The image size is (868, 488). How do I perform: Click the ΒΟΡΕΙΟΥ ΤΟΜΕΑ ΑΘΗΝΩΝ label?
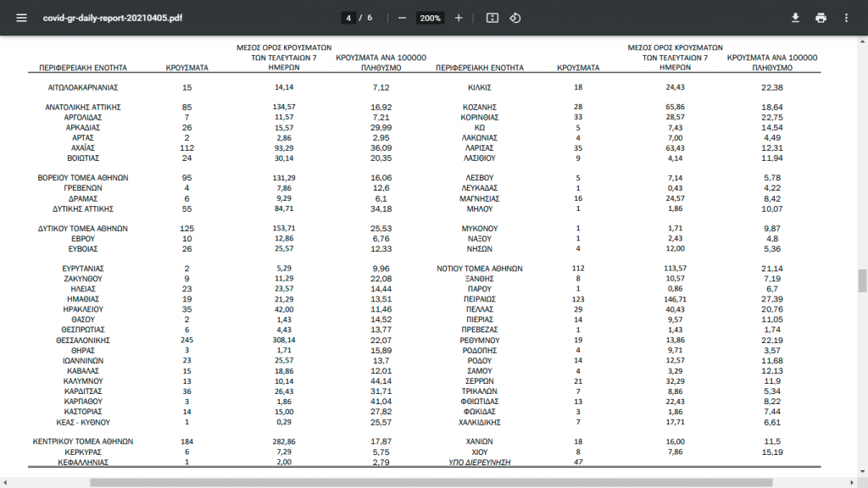(x=83, y=178)
